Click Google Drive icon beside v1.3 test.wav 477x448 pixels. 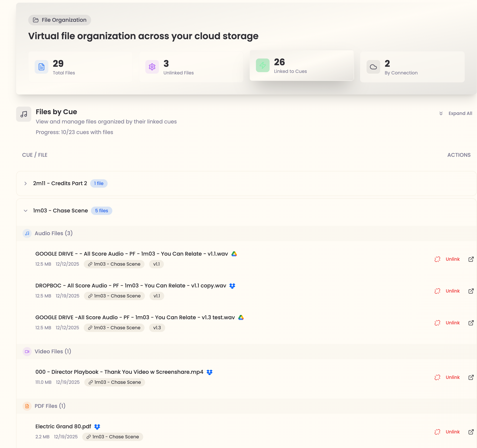[x=241, y=318]
